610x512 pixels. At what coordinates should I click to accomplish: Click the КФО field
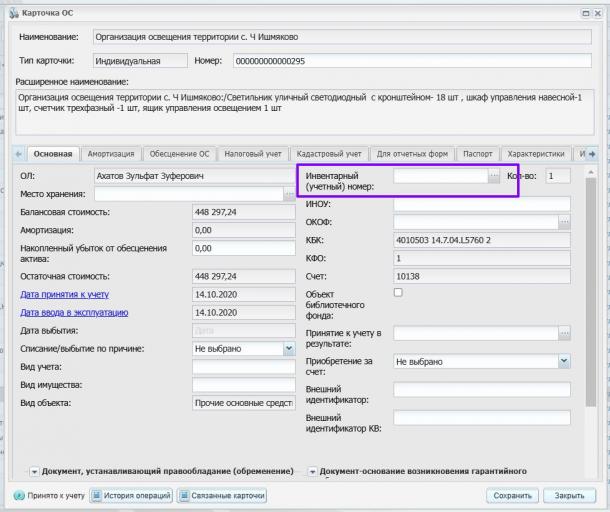[x=482, y=258]
